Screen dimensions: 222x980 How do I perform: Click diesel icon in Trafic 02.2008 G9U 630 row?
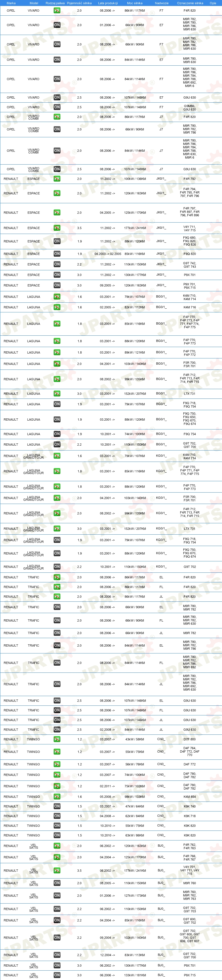pos(57,730)
